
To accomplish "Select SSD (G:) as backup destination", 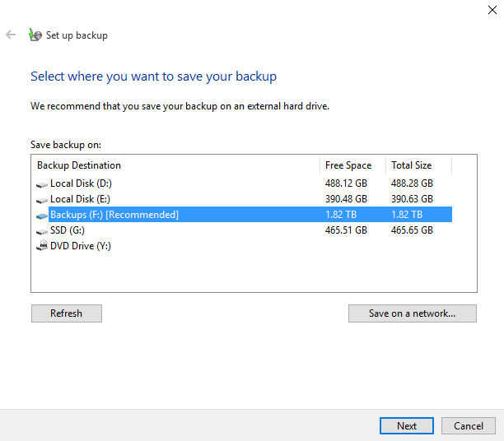I will 68,230.
